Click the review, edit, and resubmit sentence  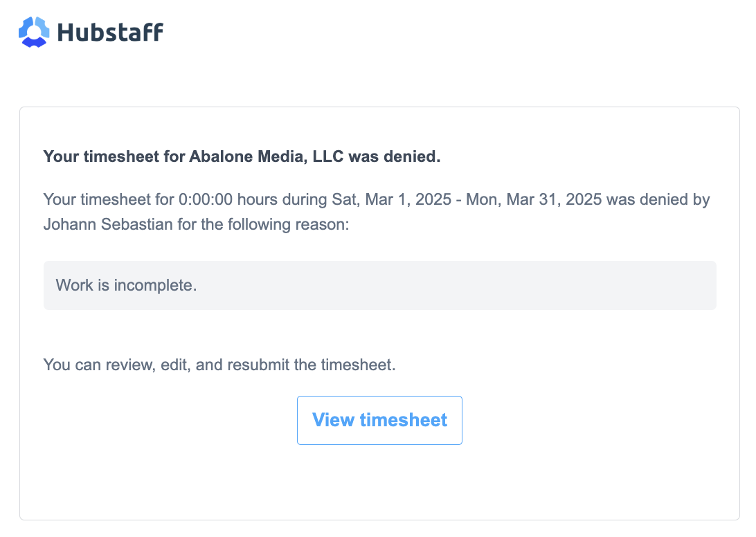pos(219,365)
